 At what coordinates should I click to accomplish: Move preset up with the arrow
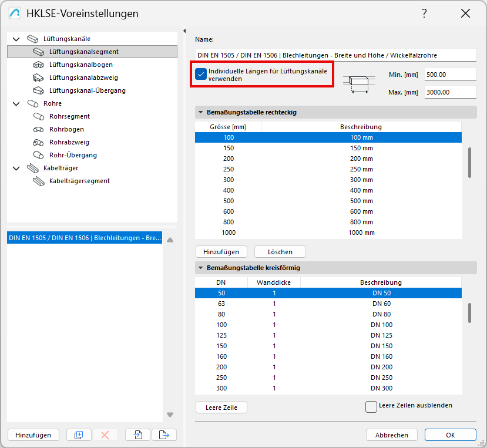point(170,240)
